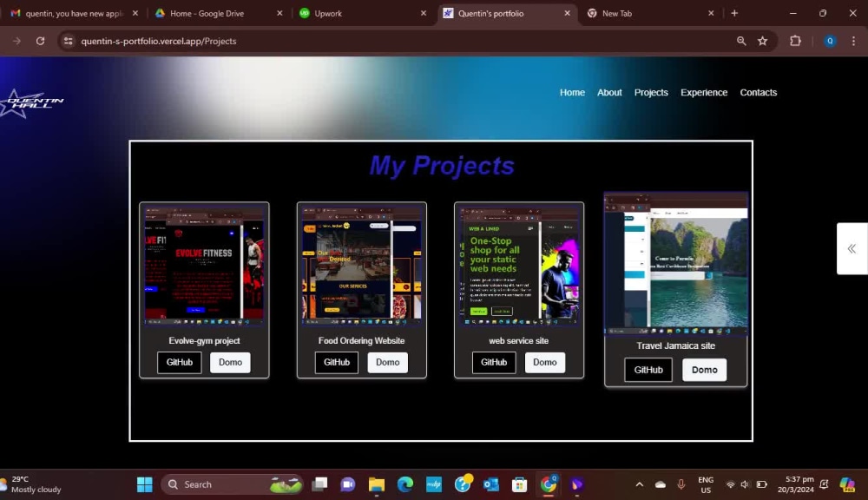
Task: Launch Demo of Food Ordering Website
Action: (x=387, y=362)
